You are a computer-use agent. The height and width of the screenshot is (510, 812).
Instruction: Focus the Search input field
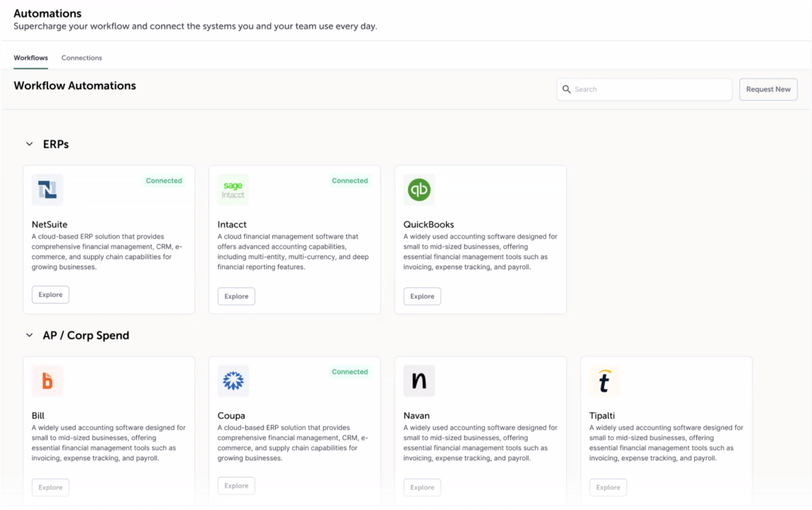pyautogui.click(x=644, y=89)
